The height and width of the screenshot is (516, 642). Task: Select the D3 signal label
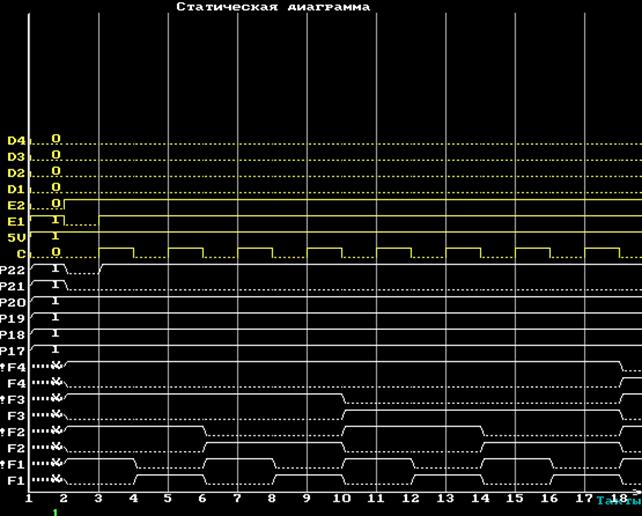pyautogui.click(x=16, y=157)
